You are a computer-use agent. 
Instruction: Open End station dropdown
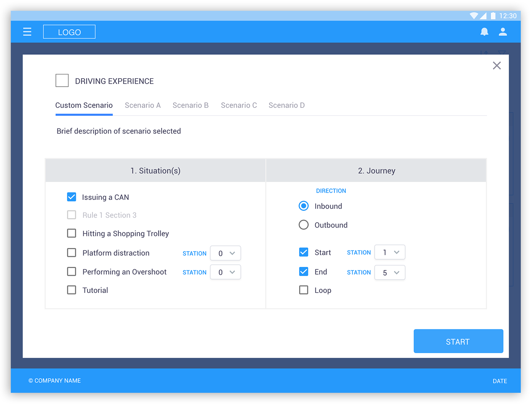pos(390,272)
